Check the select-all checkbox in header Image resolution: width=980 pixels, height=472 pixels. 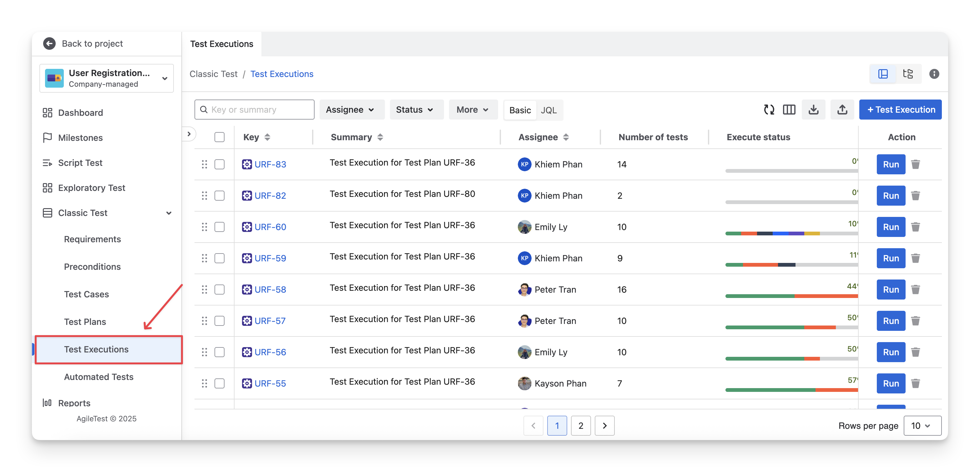click(x=220, y=137)
